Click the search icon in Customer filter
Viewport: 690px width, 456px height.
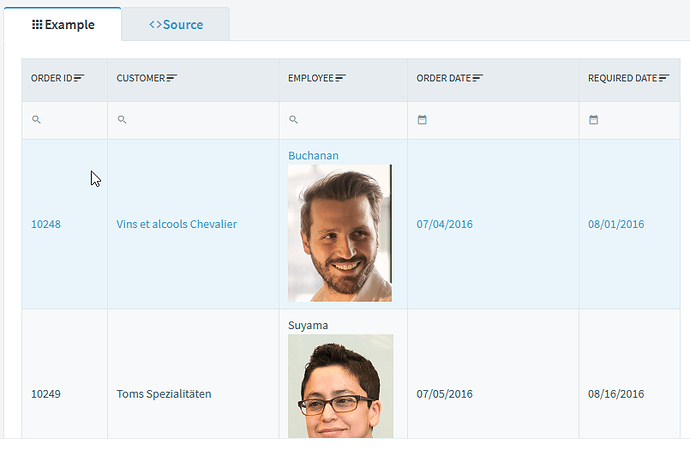[x=122, y=120]
